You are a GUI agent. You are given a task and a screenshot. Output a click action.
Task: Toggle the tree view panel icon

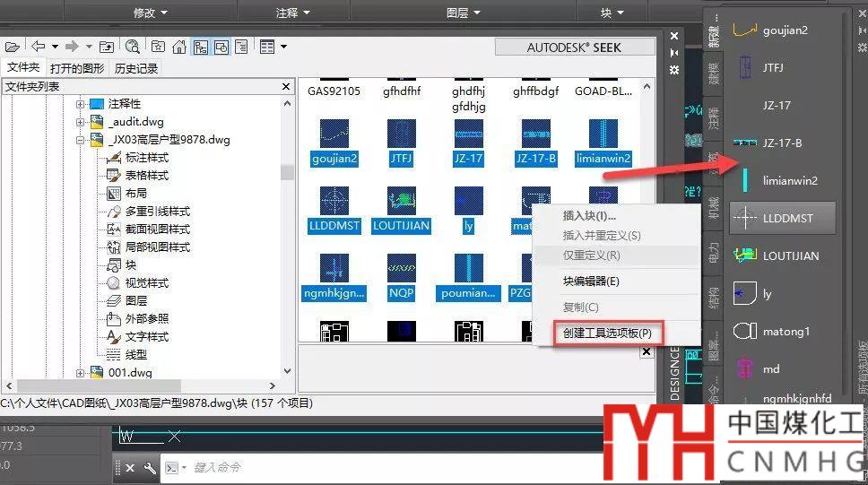[200, 47]
